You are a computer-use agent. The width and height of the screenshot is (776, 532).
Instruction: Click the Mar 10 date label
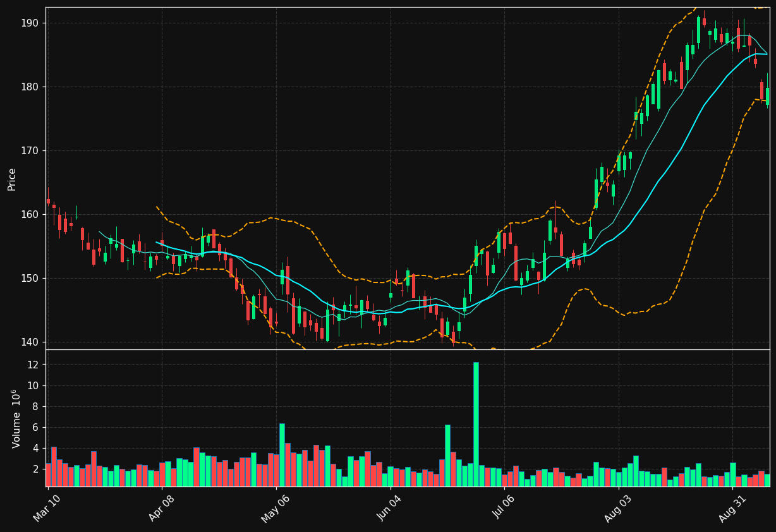click(47, 509)
